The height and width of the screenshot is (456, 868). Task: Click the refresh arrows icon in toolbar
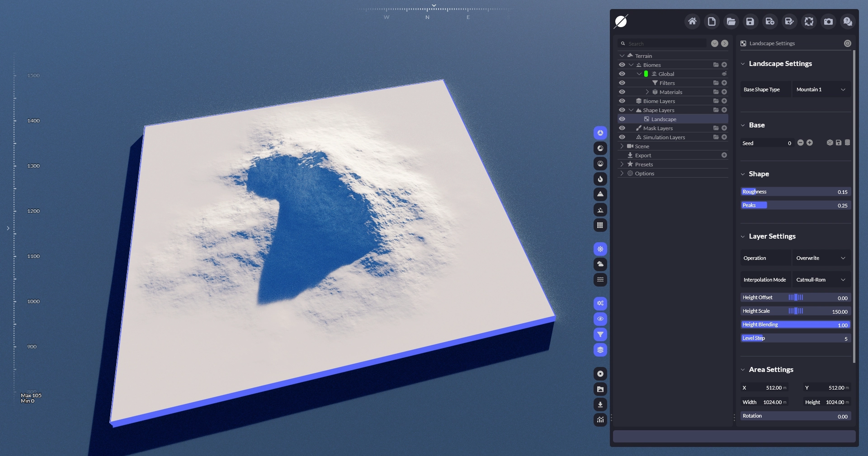click(809, 21)
